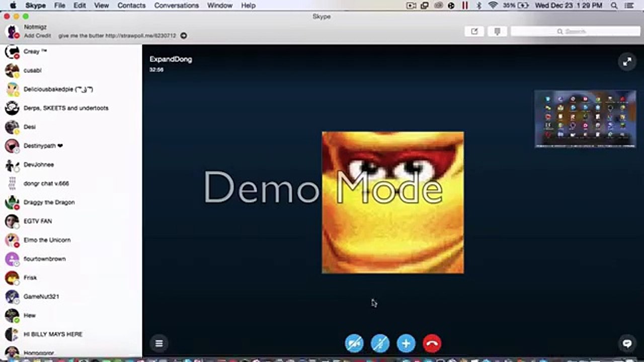
Task: End the call with the red hang-up button
Action: (x=432, y=343)
